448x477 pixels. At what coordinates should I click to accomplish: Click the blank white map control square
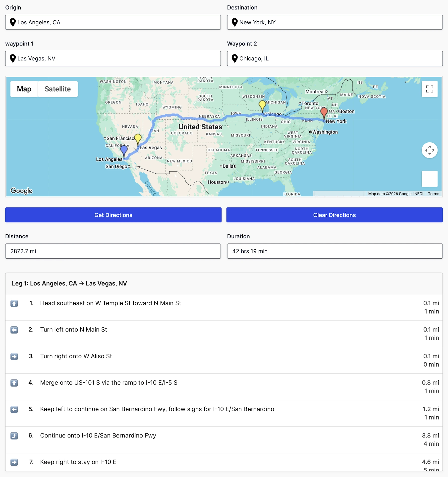tap(430, 179)
